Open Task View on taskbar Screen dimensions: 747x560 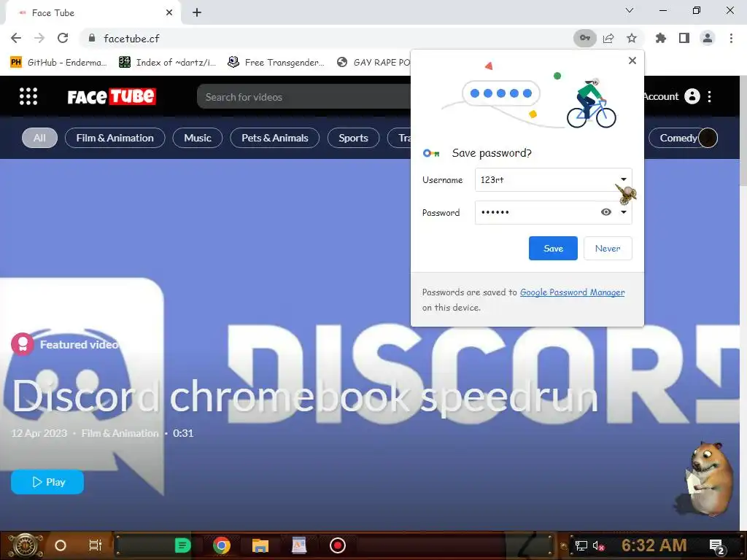[x=96, y=545]
